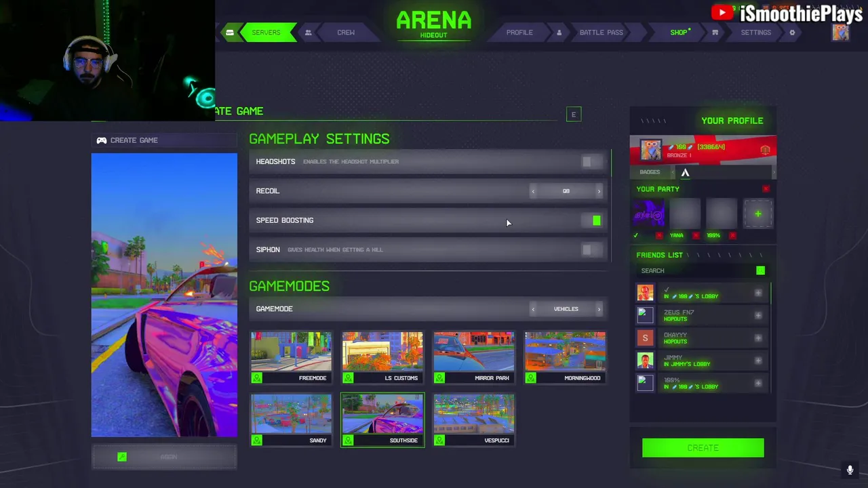Open the Settings tab

755,33
